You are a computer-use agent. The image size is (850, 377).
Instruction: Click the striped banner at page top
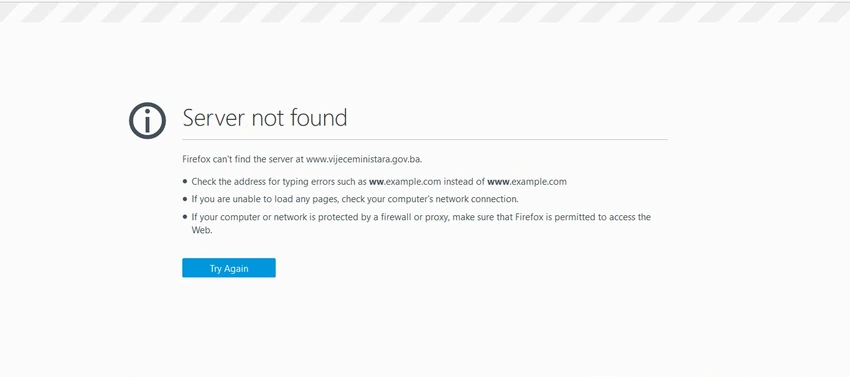[x=425, y=12]
